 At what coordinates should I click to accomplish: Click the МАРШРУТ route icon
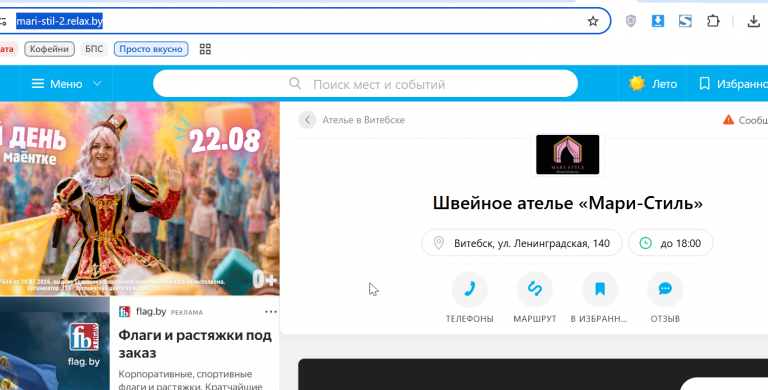[x=535, y=289]
